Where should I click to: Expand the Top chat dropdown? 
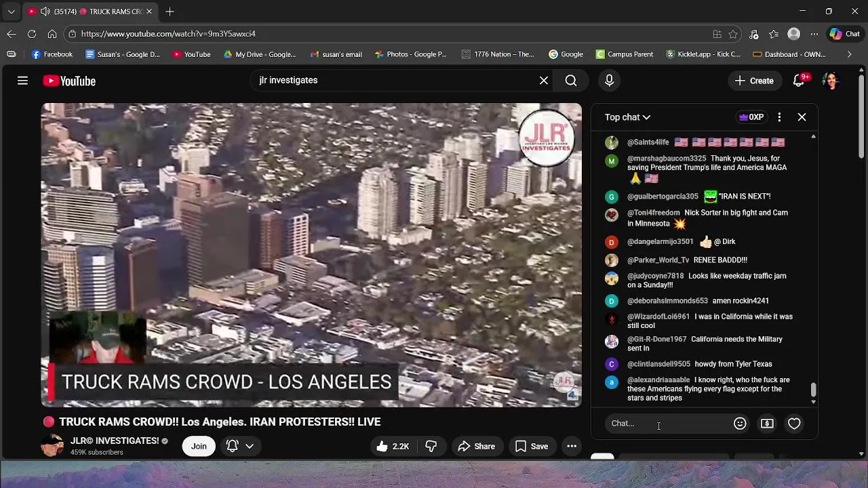[x=627, y=117]
